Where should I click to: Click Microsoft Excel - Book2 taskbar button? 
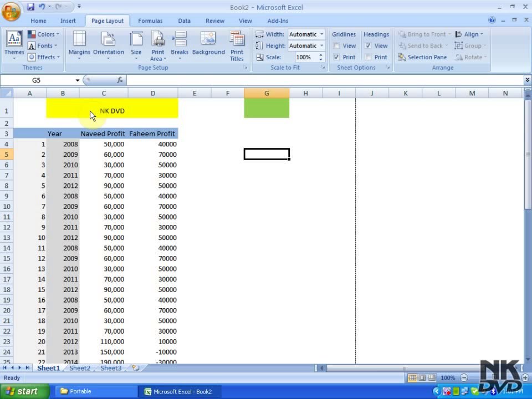[x=180, y=392]
